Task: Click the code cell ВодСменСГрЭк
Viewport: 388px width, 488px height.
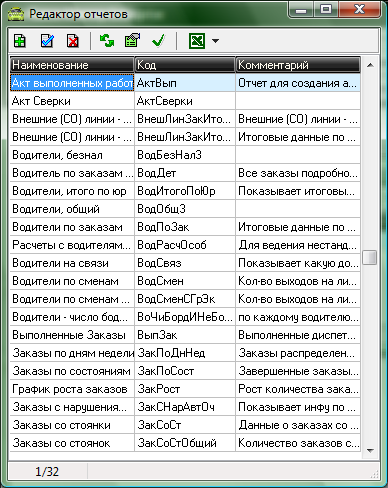Action: (185, 299)
